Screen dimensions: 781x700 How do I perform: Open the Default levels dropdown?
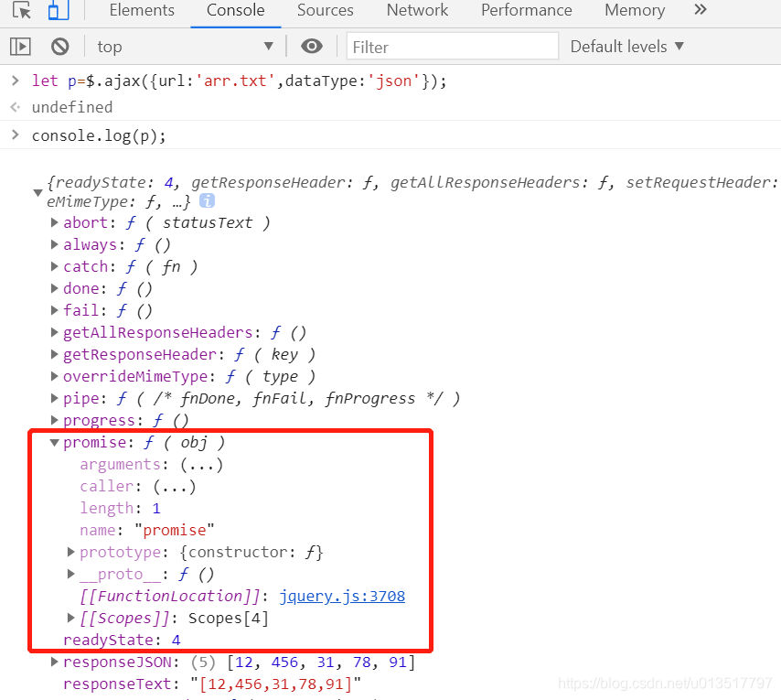point(626,46)
